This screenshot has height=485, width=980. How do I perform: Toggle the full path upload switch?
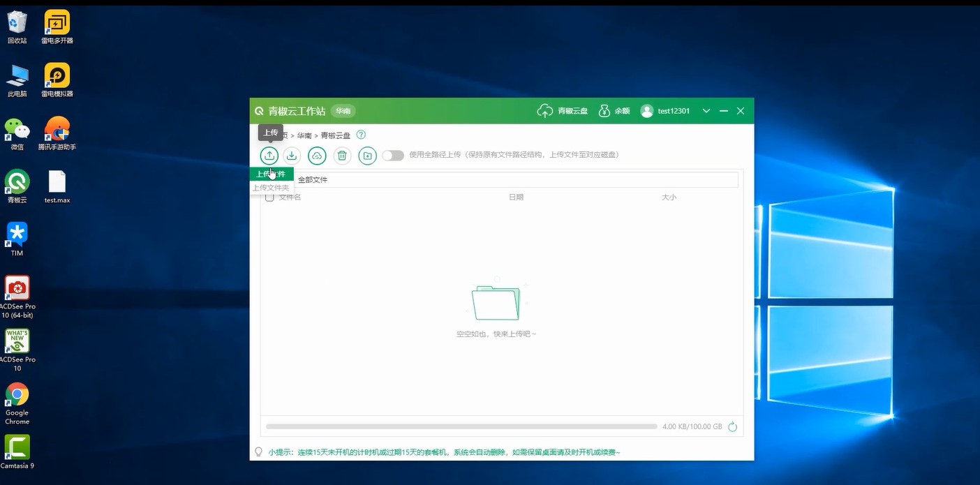click(393, 155)
